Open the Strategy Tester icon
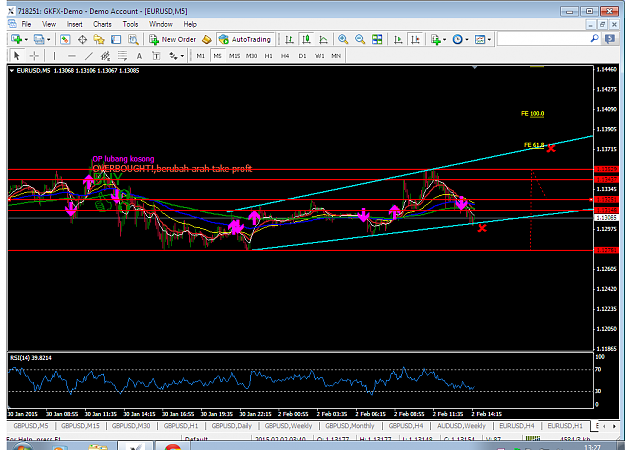The image size is (625, 450). coord(133,39)
